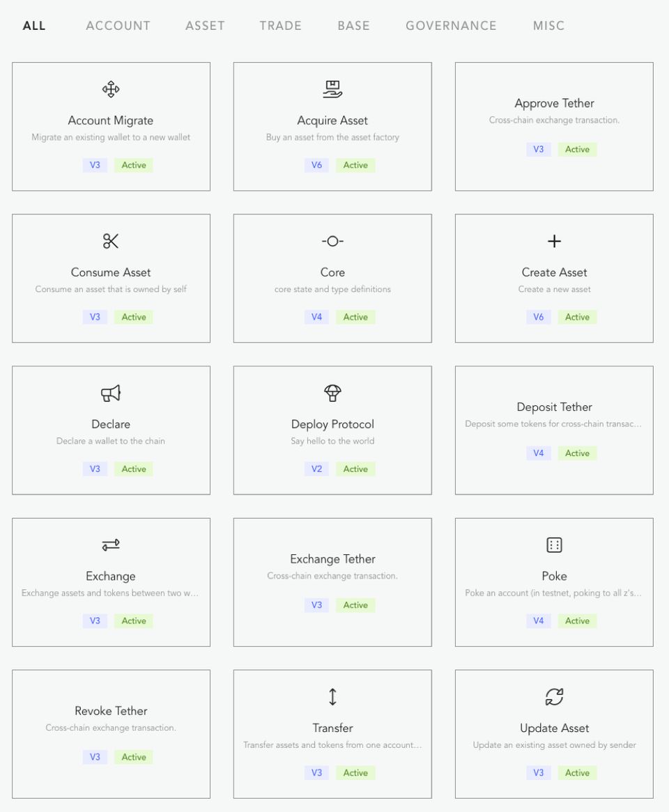
Task: Click the Acquire Asset hand icon
Action: pyautogui.click(x=332, y=89)
